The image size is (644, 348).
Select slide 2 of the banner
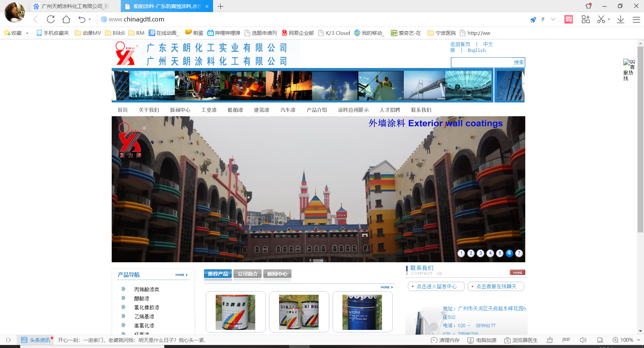tap(471, 253)
